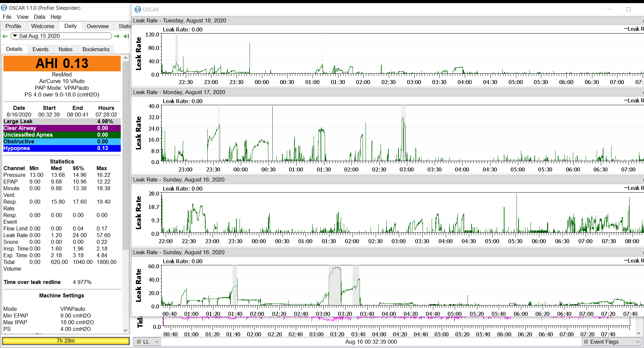The width and height of the screenshot is (644, 348).
Task: Click the scroll down arrow of the details panel
Action: click(126, 330)
